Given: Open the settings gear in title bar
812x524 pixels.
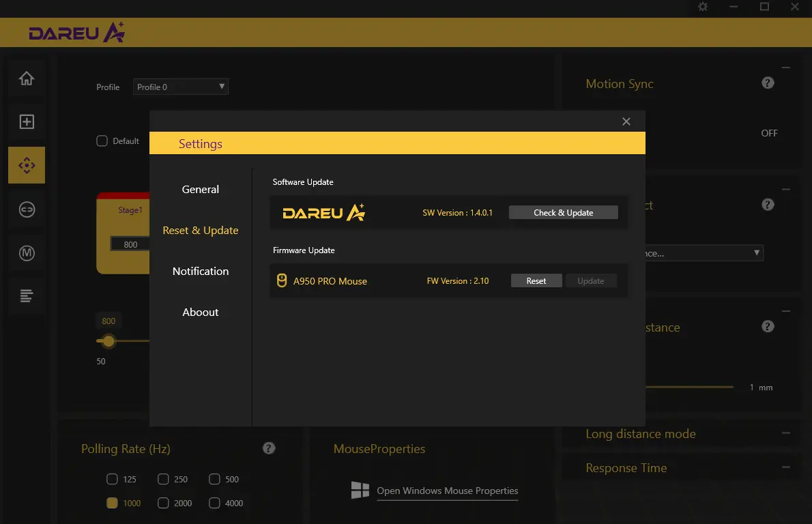Looking at the screenshot, I should [703, 7].
